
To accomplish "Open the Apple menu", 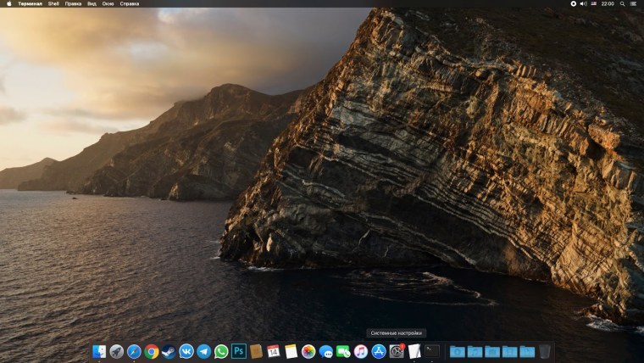I will [x=9, y=3].
